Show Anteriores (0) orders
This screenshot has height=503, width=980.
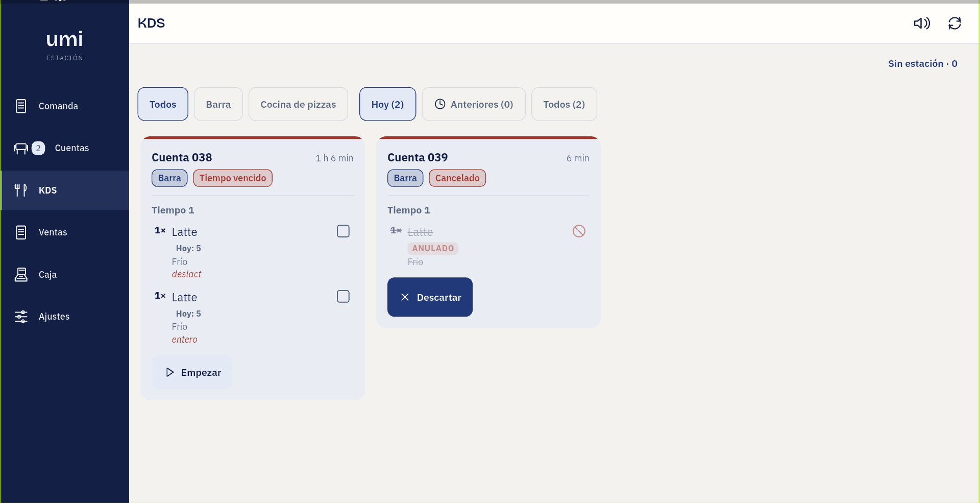point(474,104)
